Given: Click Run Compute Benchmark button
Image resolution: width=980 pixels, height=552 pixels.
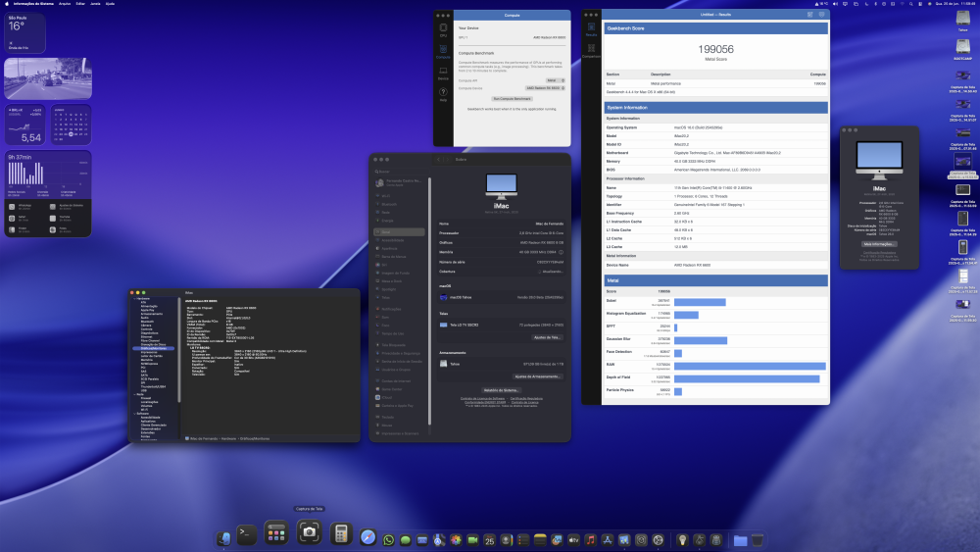Looking at the screenshot, I should (512, 99).
